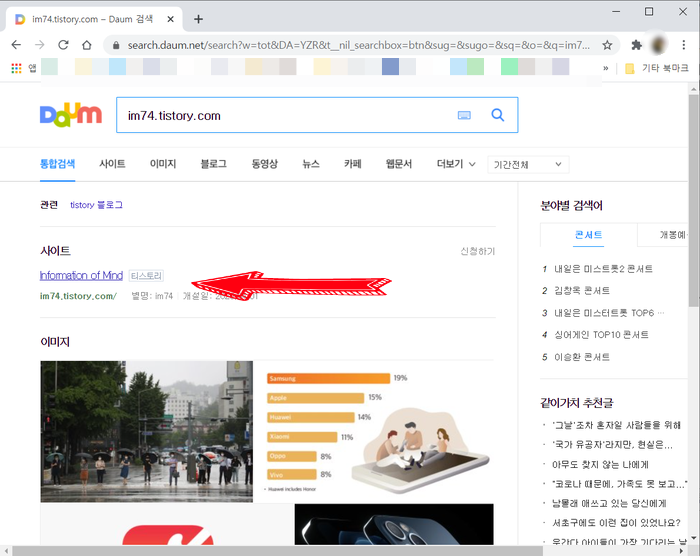Screen dimensions: 700x556
Task: Click the padlock site info icon
Action: tap(116, 45)
